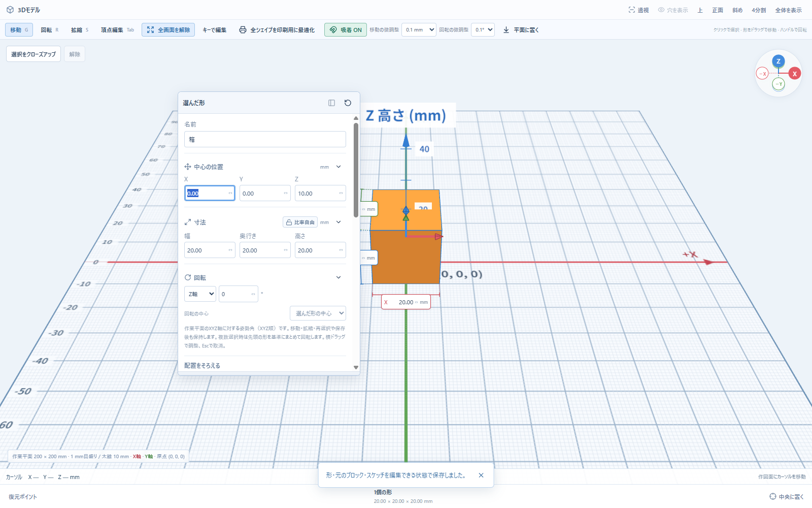
Task: Switch to 斜め diagonal view
Action: tap(737, 10)
